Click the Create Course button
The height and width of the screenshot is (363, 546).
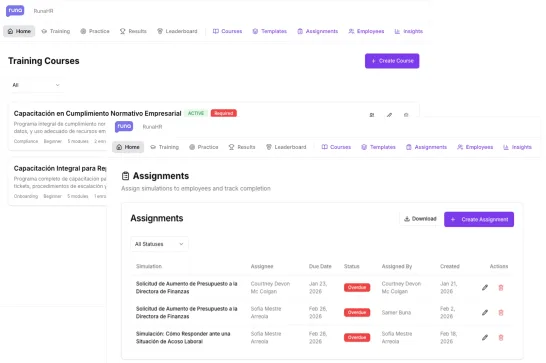(x=392, y=61)
